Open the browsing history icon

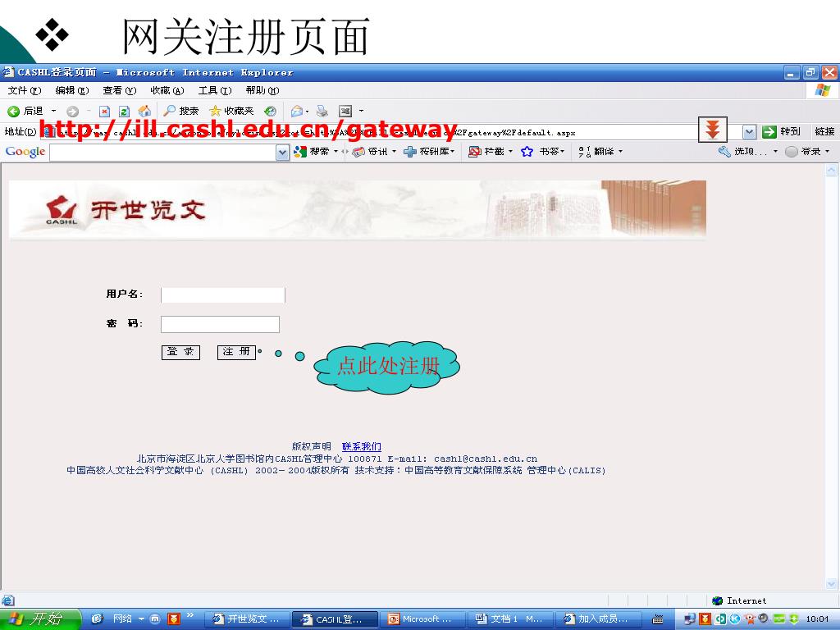271,111
